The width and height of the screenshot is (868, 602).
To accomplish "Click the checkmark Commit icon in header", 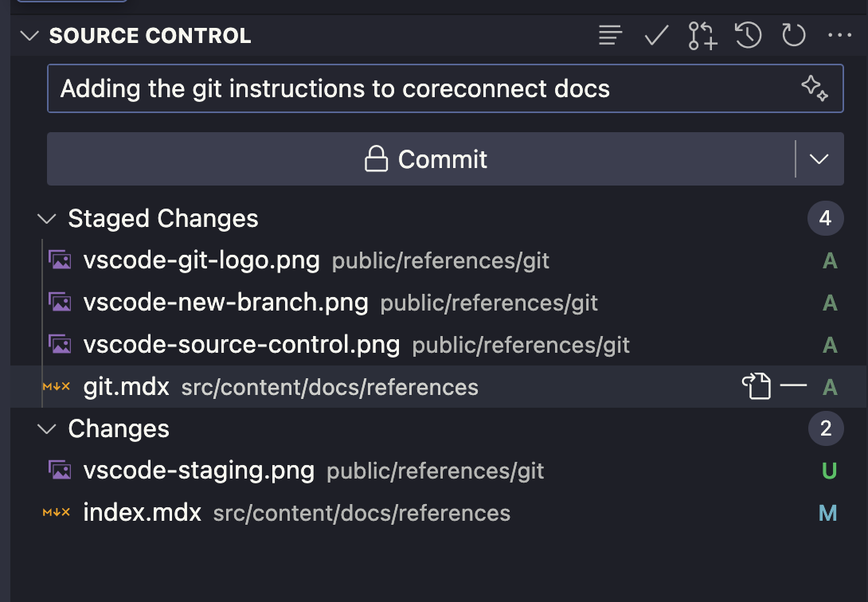I will tap(656, 35).
